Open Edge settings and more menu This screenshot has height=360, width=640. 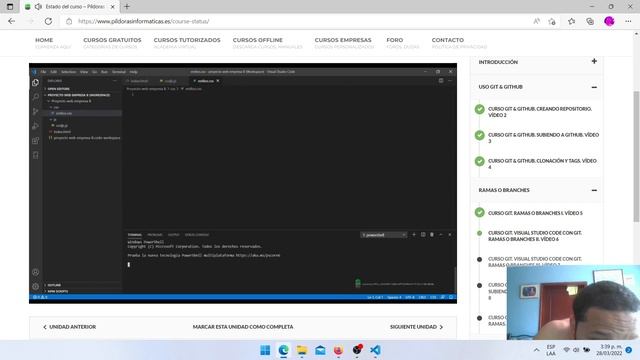click(628, 21)
